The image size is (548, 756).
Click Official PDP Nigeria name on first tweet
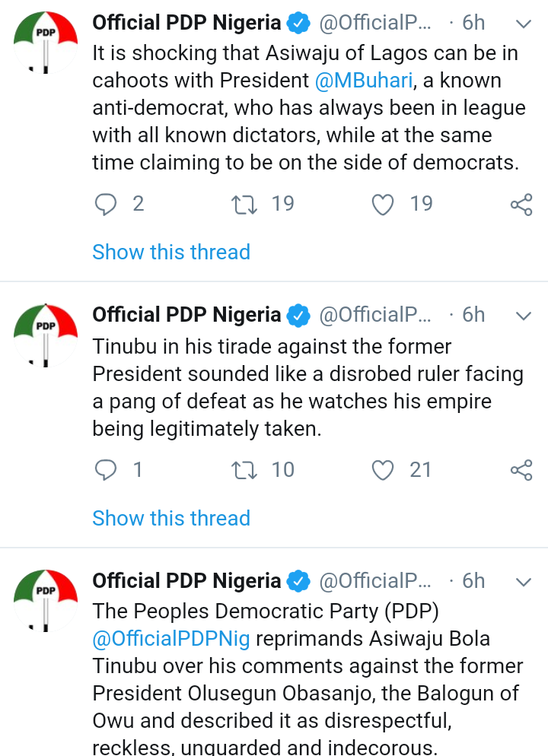click(186, 23)
